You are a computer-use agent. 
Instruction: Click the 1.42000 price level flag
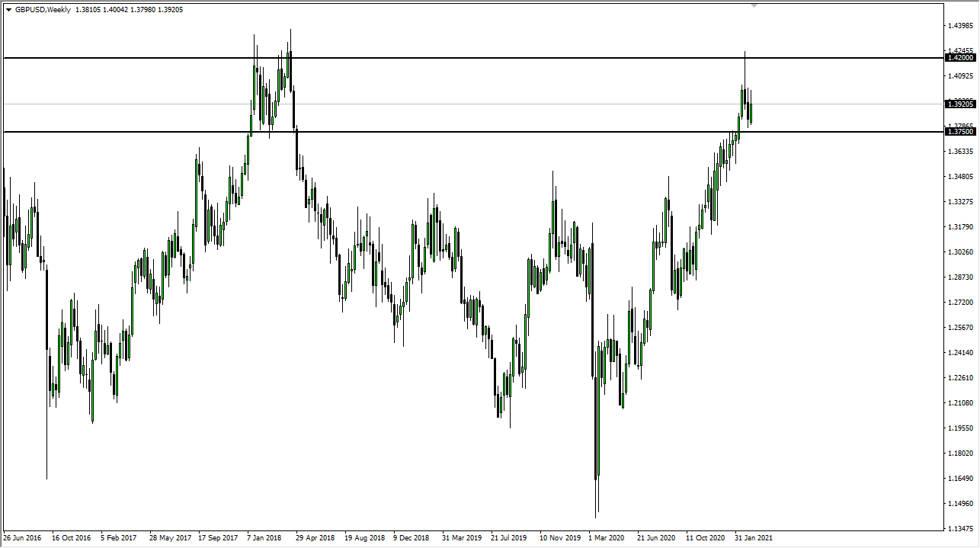(959, 57)
